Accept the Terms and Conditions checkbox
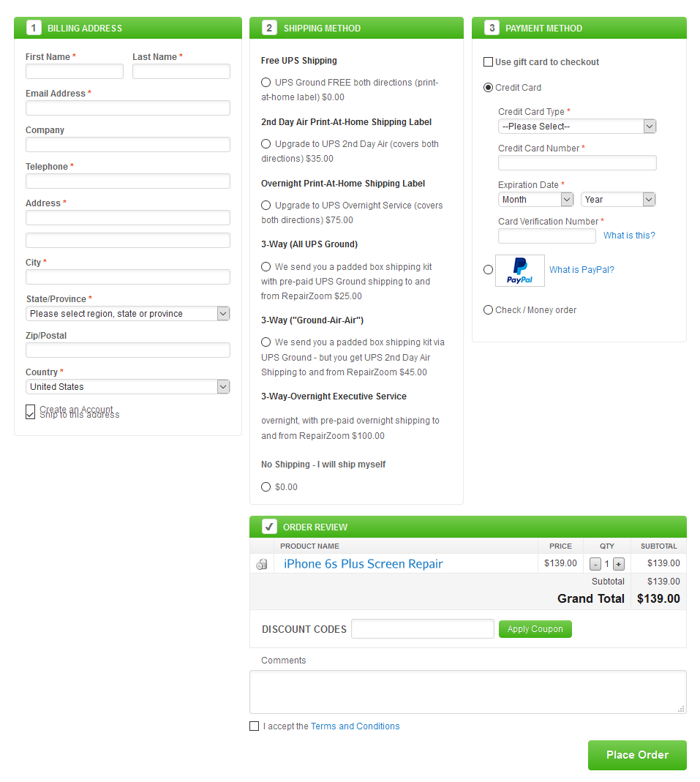Image resolution: width=700 pixels, height=782 pixels. (254, 726)
